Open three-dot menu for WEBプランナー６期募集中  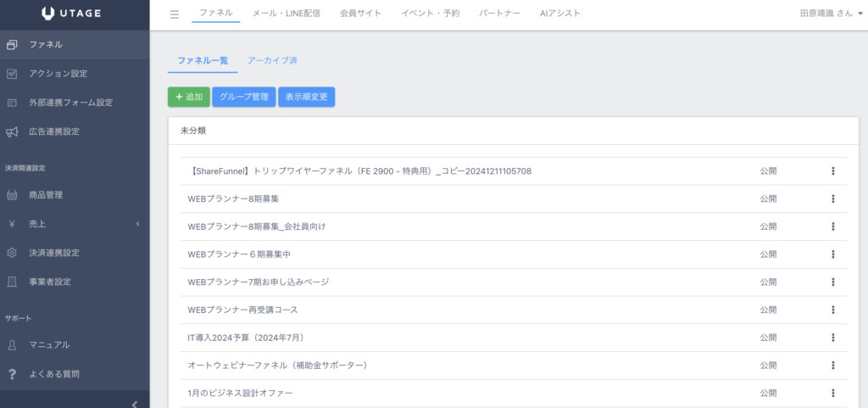(x=832, y=254)
